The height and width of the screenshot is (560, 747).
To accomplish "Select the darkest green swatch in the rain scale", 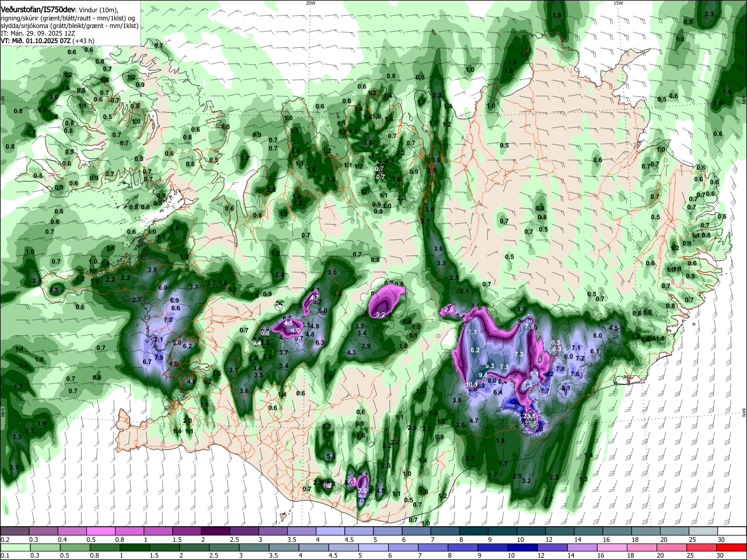I will coord(135,548).
